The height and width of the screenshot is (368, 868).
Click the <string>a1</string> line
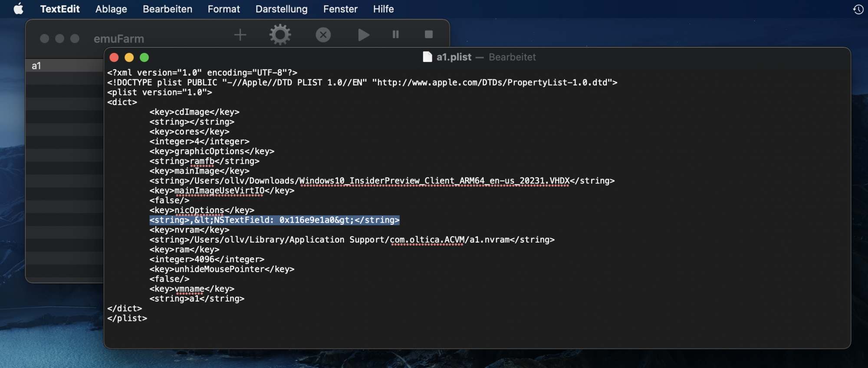(x=197, y=299)
